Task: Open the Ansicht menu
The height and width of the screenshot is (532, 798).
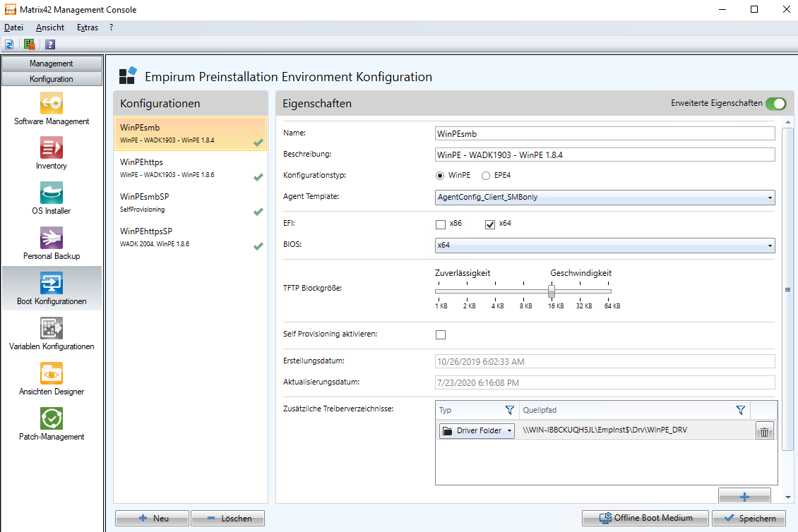Action: tap(50, 28)
